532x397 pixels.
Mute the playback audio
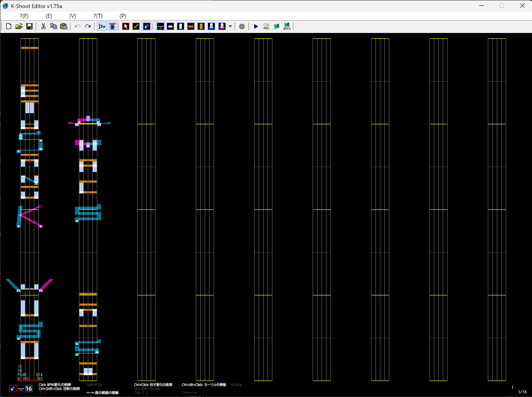266,27
